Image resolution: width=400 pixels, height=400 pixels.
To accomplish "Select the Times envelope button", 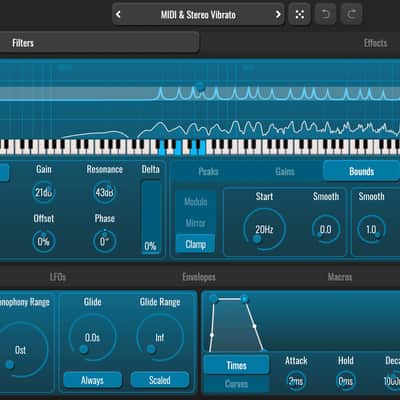I will click(x=236, y=365).
